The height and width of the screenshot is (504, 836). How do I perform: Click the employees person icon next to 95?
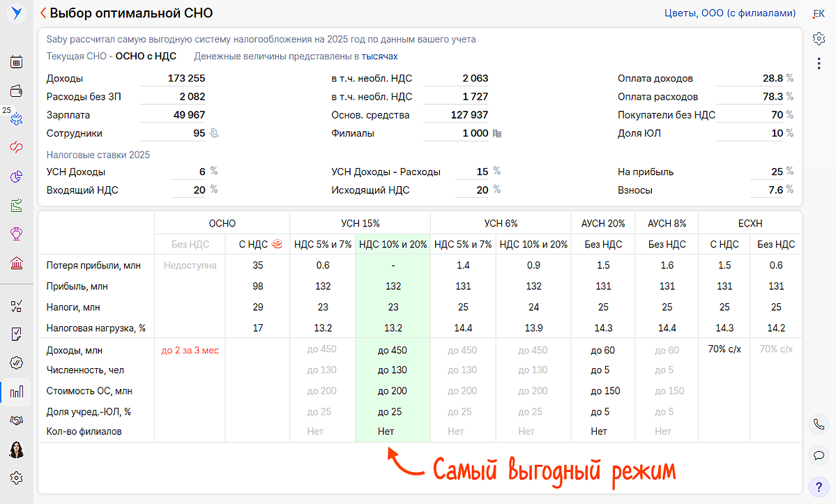[x=214, y=133]
